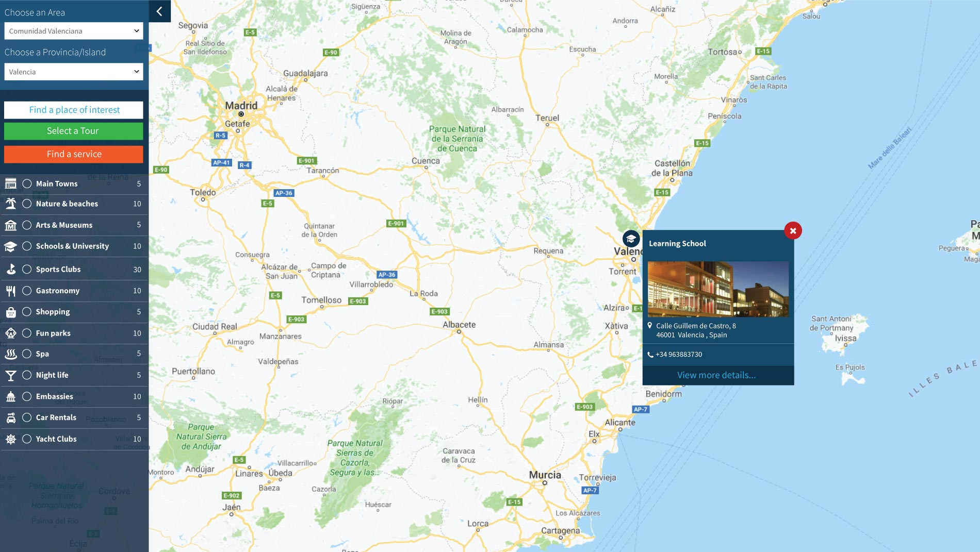
Task: Click the Learning School building photo
Action: [718, 289]
